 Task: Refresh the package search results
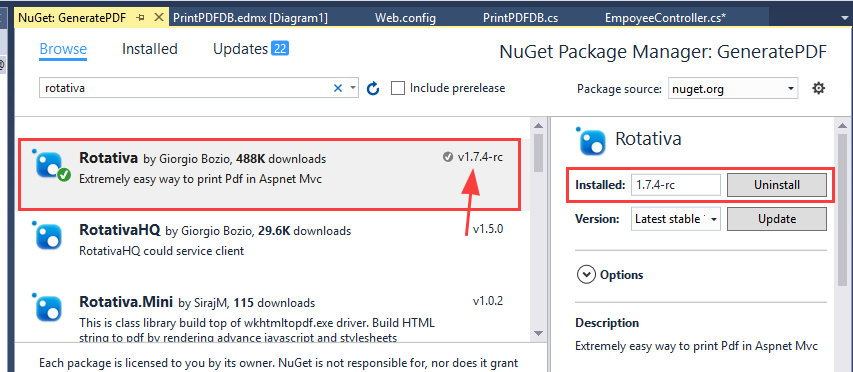click(373, 88)
